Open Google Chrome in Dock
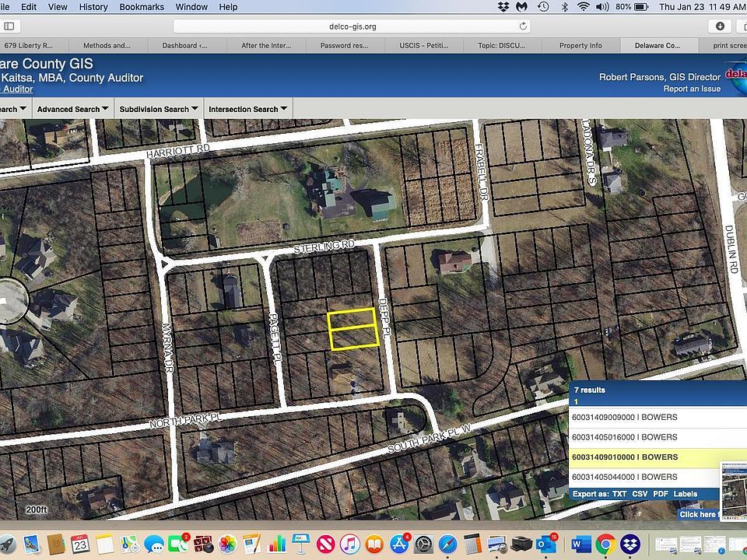 [x=605, y=544]
